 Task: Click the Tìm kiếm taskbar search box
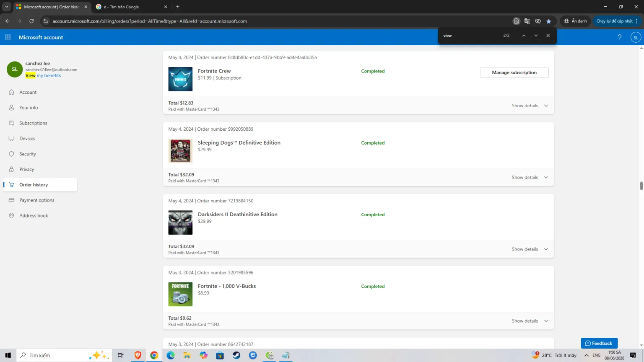point(65,355)
